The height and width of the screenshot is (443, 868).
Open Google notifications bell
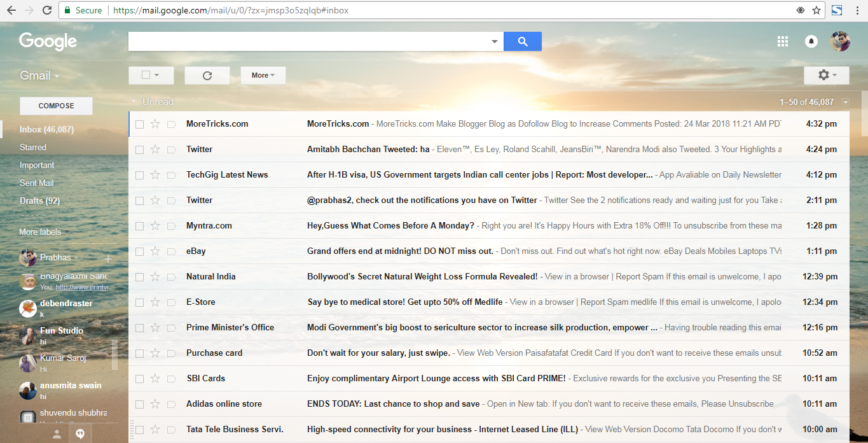pyautogui.click(x=811, y=41)
